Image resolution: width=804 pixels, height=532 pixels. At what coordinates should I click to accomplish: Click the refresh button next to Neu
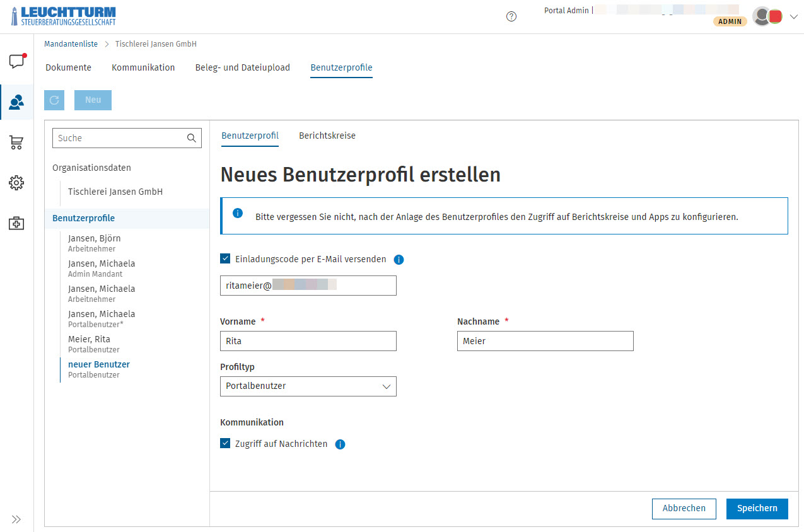(54, 100)
